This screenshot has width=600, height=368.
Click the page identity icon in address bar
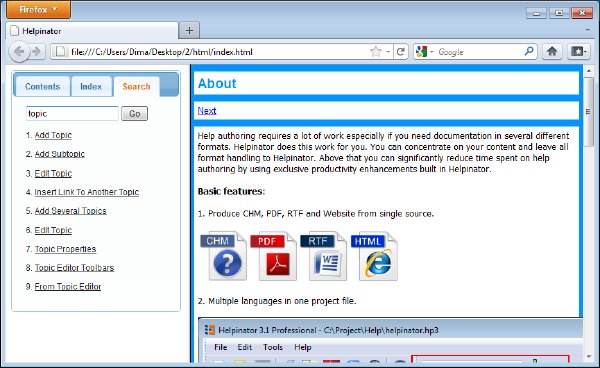click(x=60, y=52)
